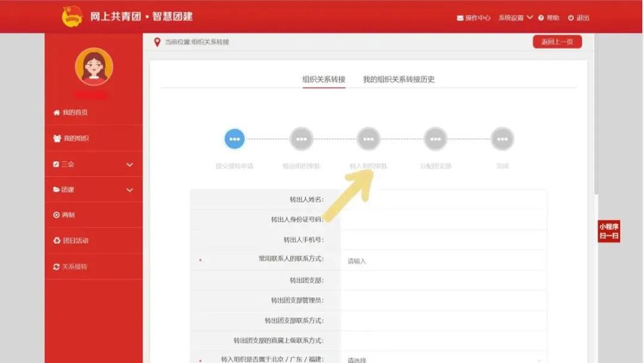Click the 转出团支部的直属上级联系方式 field

[x=444, y=341]
